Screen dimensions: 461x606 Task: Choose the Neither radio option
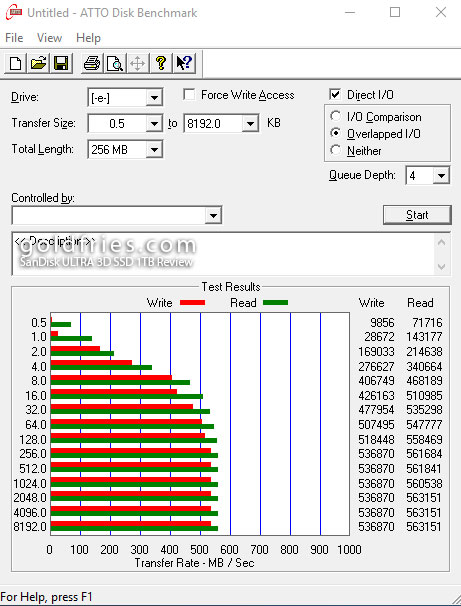coord(335,150)
